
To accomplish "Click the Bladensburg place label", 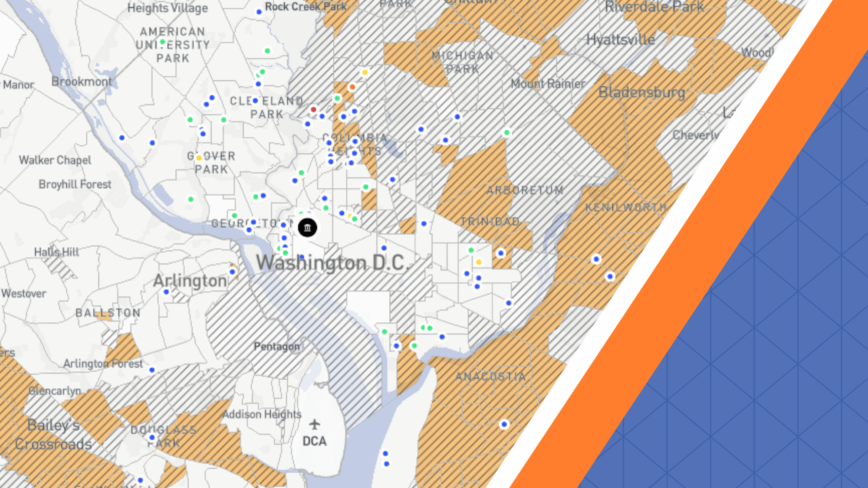I will tap(641, 92).
